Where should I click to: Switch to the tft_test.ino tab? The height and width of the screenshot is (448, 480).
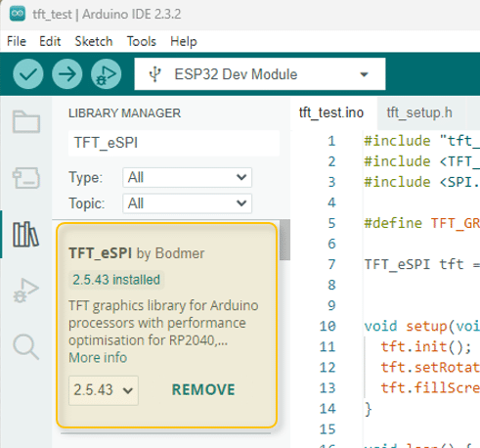click(x=331, y=112)
